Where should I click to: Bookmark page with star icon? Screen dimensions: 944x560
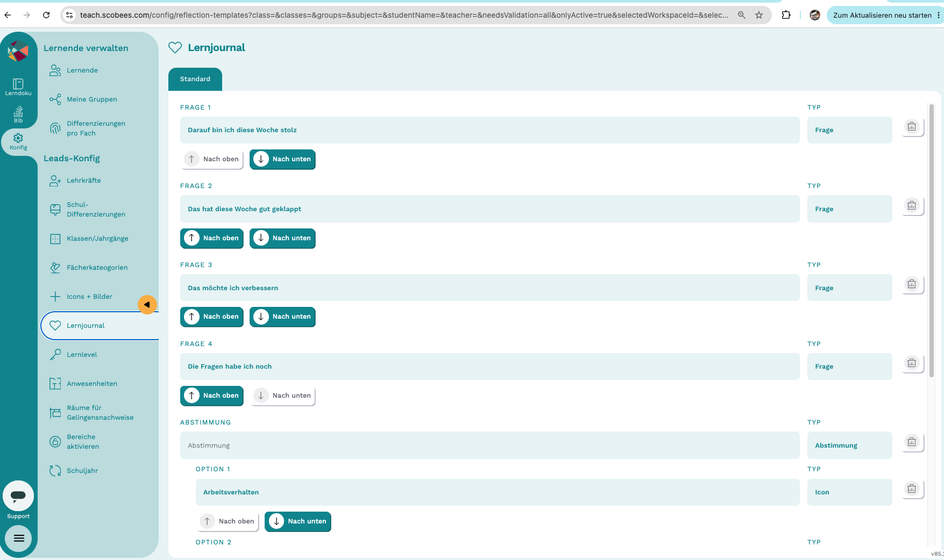coord(759,15)
